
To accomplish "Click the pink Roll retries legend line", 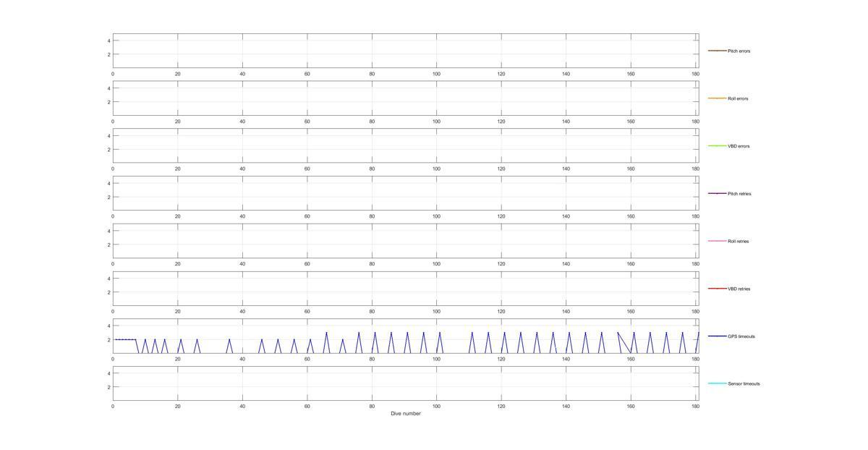I will coord(717,241).
